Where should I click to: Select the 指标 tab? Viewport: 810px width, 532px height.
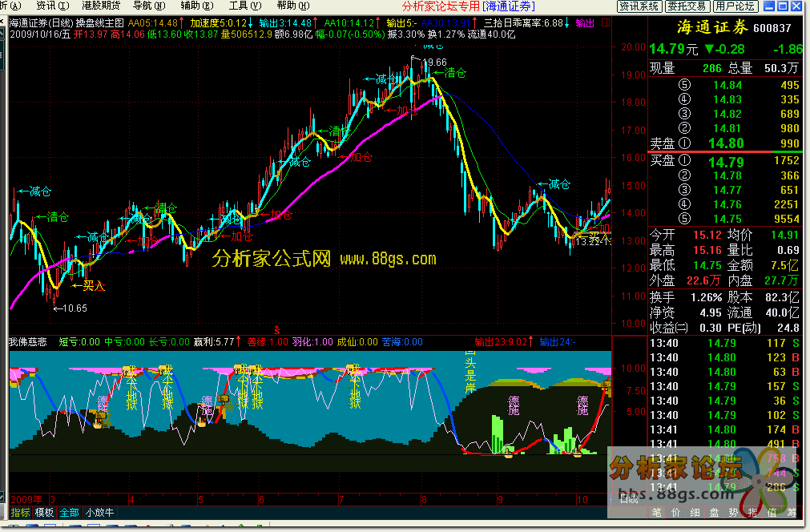pos(21,513)
